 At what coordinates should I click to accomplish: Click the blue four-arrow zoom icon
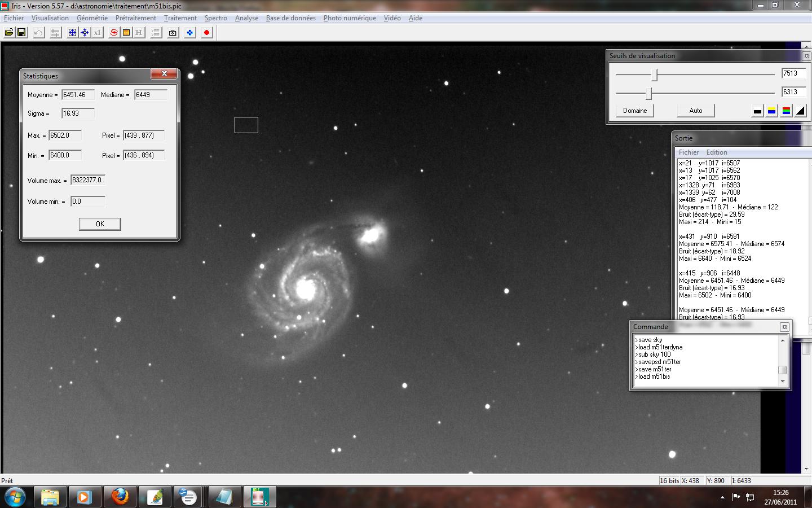point(85,33)
